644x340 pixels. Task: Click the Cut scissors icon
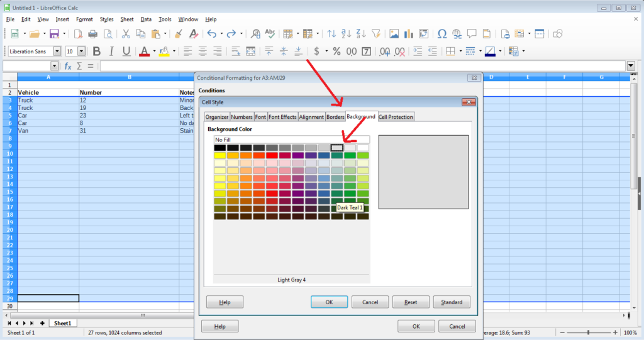coord(126,34)
